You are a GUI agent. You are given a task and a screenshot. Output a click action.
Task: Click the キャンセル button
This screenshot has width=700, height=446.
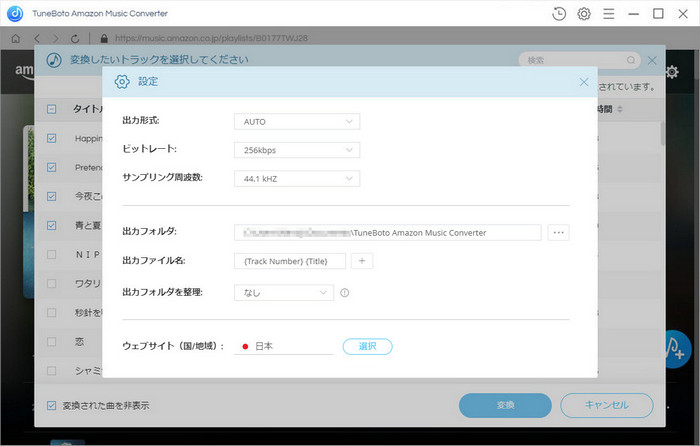(607, 405)
